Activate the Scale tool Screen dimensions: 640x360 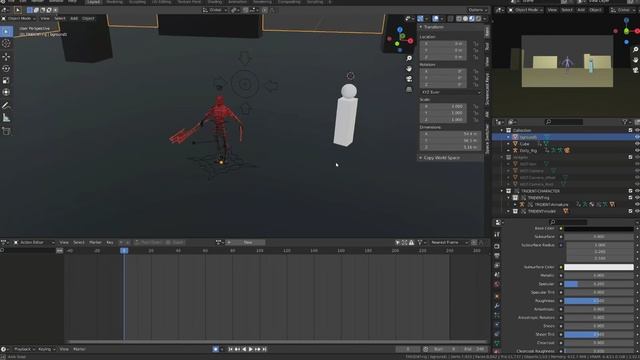point(6,80)
